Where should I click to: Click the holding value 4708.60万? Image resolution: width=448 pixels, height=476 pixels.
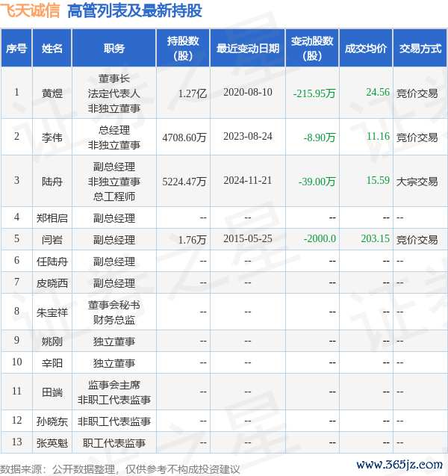pos(184,137)
